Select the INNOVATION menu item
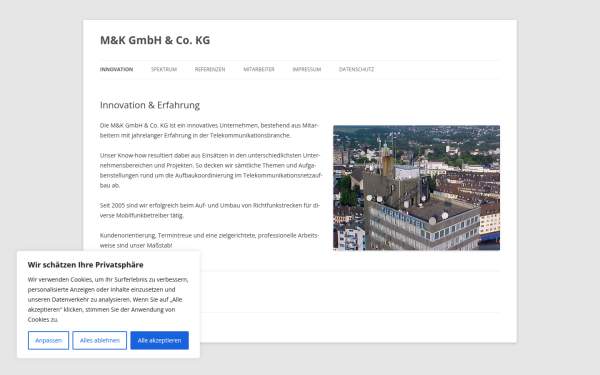 (116, 69)
